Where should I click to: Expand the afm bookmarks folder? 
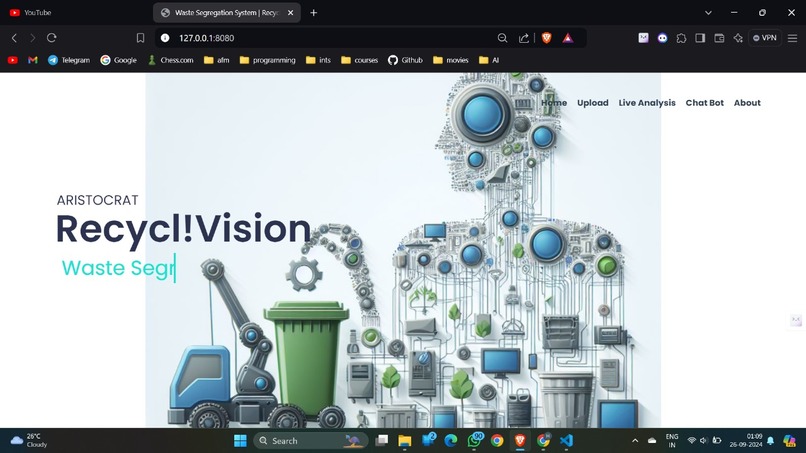point(216,60)
